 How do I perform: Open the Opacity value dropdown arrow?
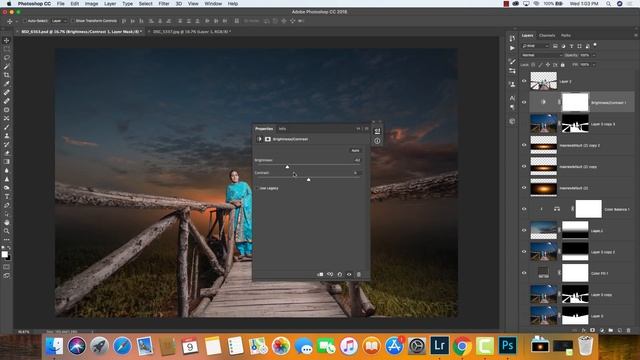594,55
